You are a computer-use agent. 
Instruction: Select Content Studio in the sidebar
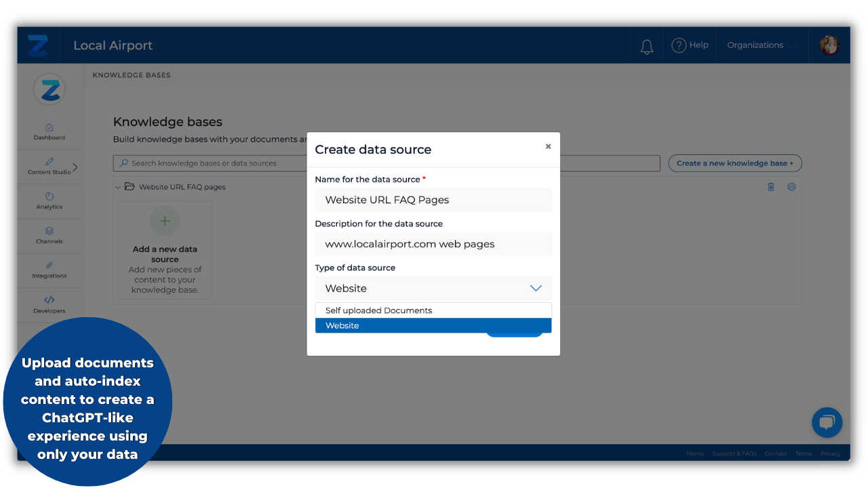click(x=47, y=166)
